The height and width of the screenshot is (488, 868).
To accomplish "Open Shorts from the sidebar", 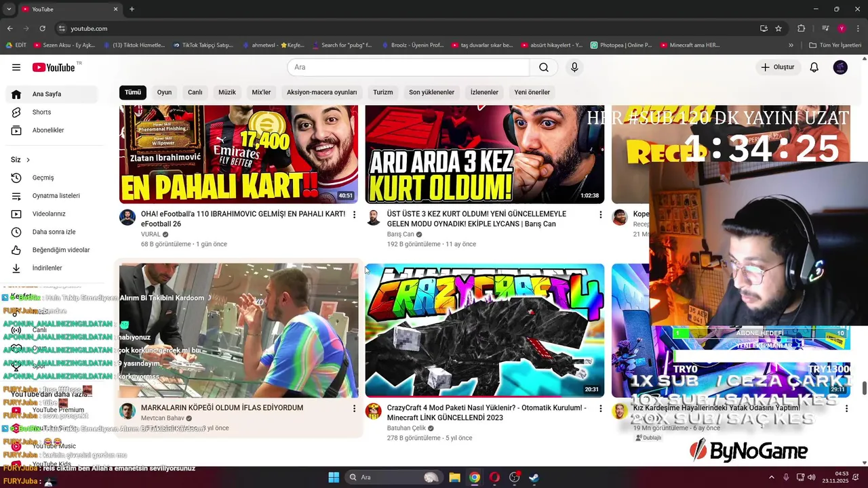I will pyautogui.click(x=51, y=112).
